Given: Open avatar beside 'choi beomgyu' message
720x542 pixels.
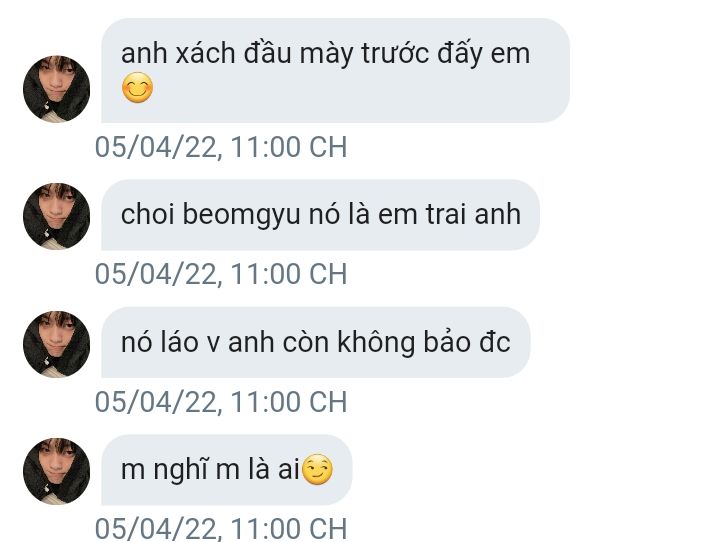Looking at the screenshot, I should [56, 216].
